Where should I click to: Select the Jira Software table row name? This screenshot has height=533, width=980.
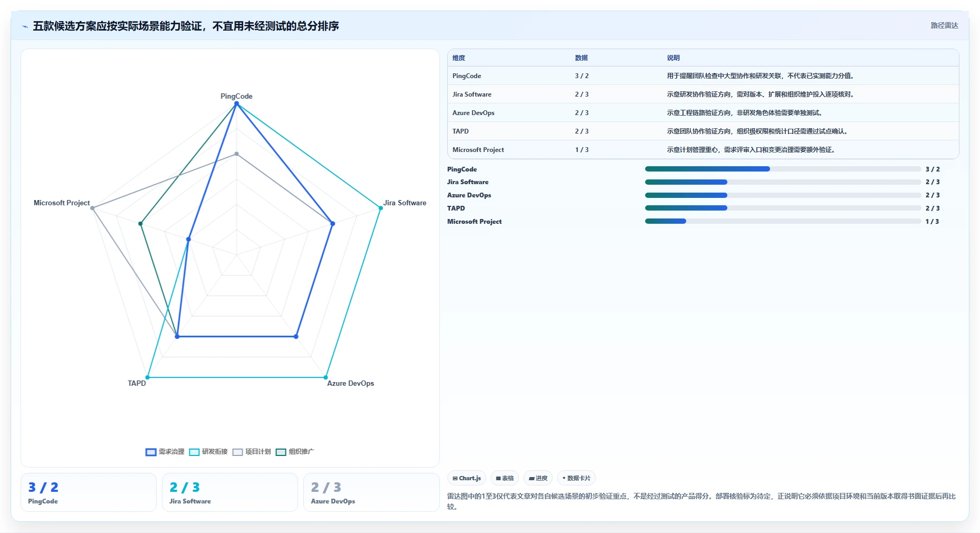(x=472, y=94)
